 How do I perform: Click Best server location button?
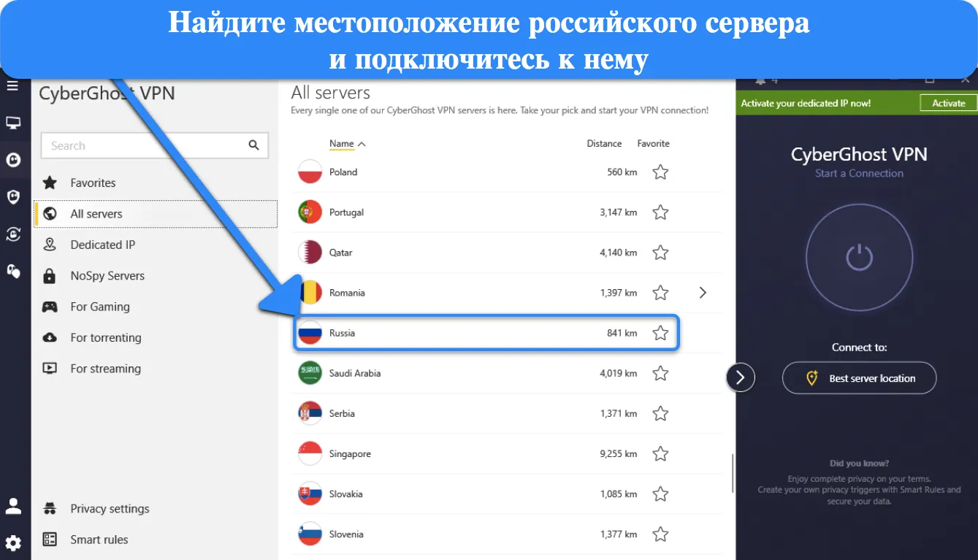pos(859,378)
